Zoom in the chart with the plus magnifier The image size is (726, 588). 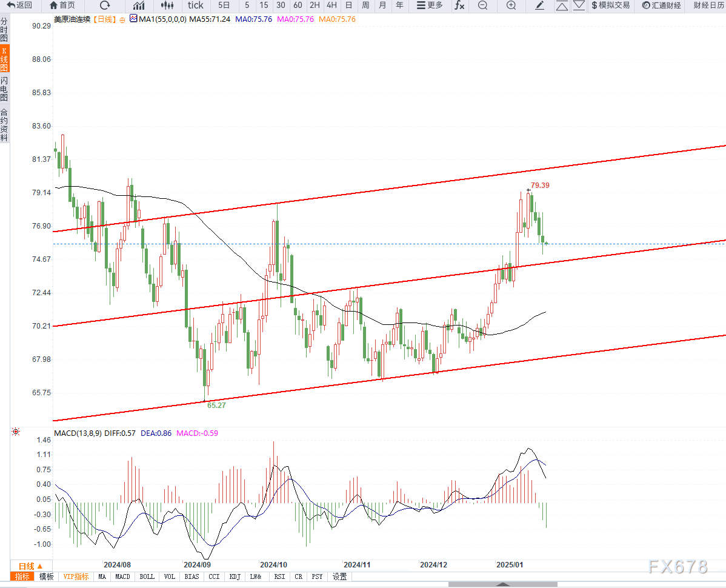click(x=511, y=5)
